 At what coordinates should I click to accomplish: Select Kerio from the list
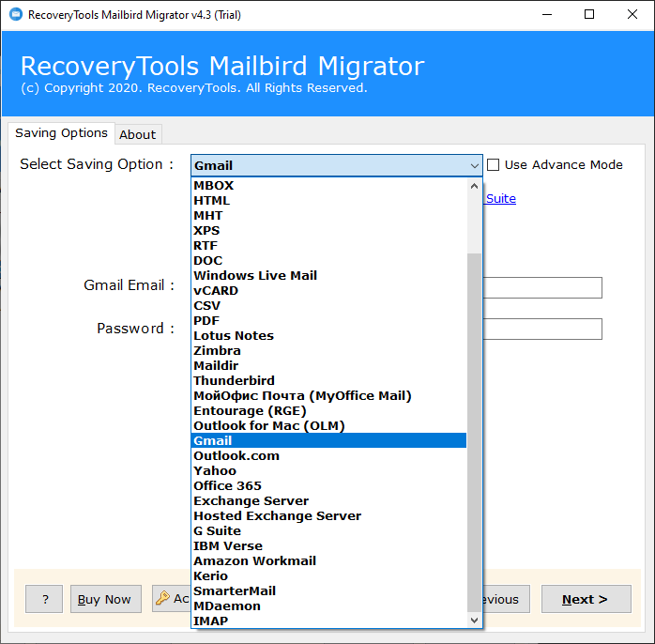[328, 576]
